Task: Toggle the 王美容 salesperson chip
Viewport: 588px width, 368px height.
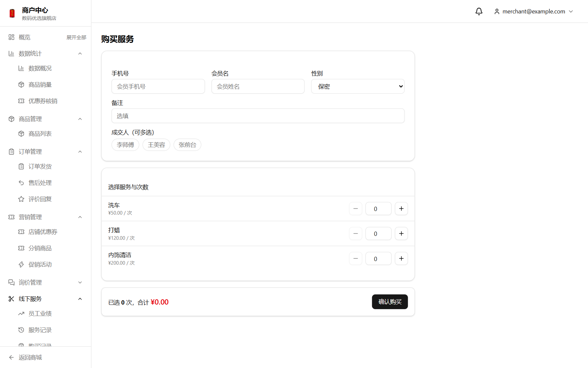Action: pos(156,145)
